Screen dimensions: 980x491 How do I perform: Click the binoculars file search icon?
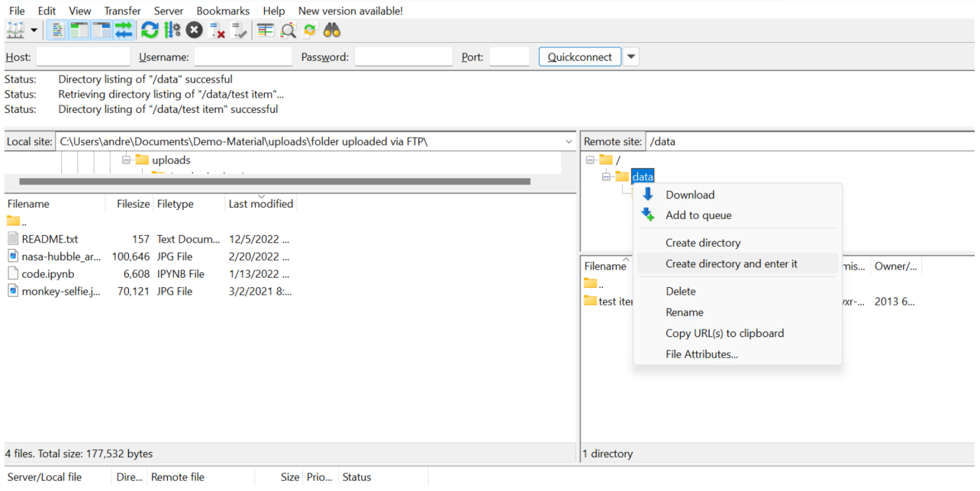pos(332,30)
